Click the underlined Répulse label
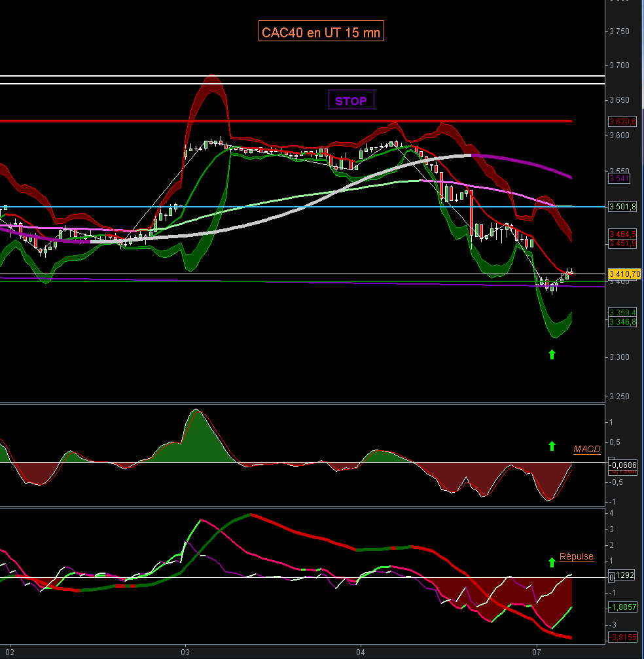Image resolution: width=644 pixels, height=659 pixels. click(x=577, y=556)
